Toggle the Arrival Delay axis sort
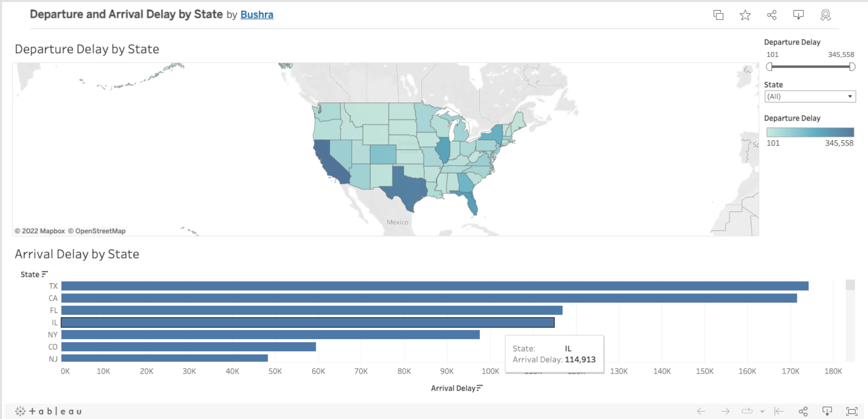868x419 pixels. 479,388
